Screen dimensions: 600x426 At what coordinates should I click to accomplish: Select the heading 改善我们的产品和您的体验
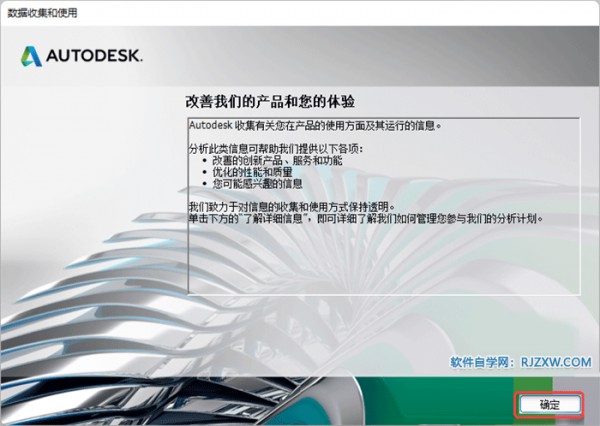270,101
